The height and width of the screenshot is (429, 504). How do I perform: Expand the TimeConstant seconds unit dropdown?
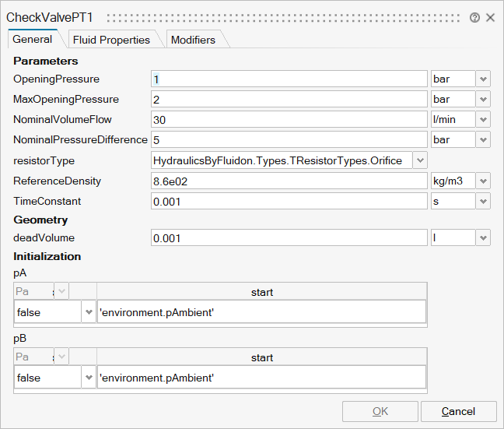483,201
